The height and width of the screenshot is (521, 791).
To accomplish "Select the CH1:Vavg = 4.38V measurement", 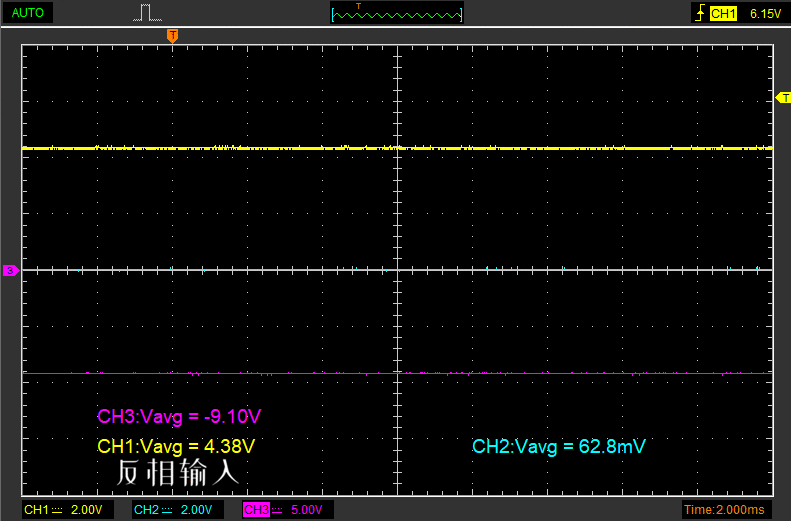I will pos(175,446).
